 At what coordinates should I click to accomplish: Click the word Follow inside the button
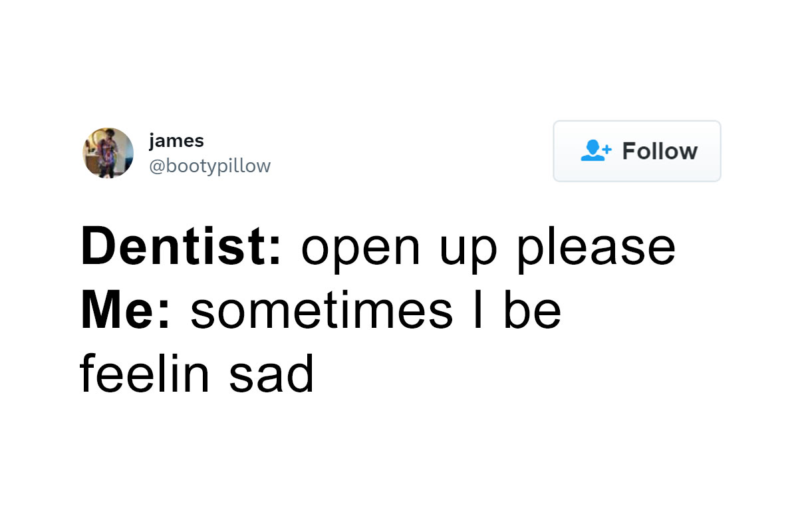[660, 151]
